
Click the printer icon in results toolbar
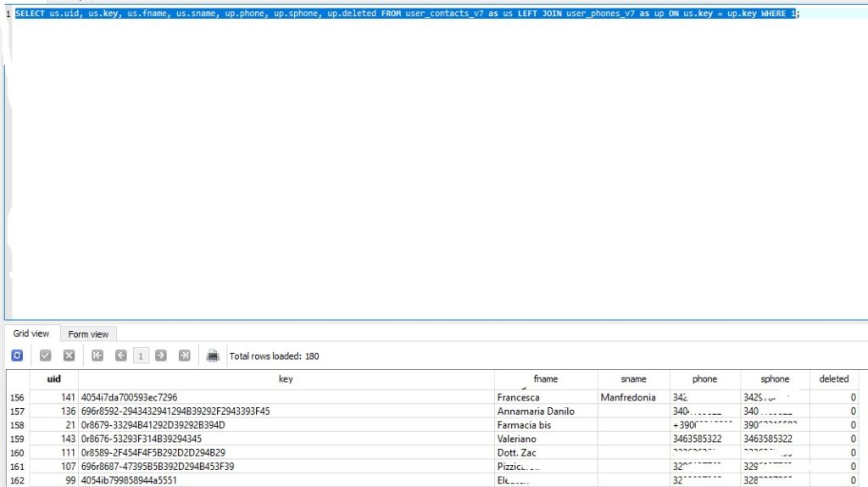coord(213,355)
